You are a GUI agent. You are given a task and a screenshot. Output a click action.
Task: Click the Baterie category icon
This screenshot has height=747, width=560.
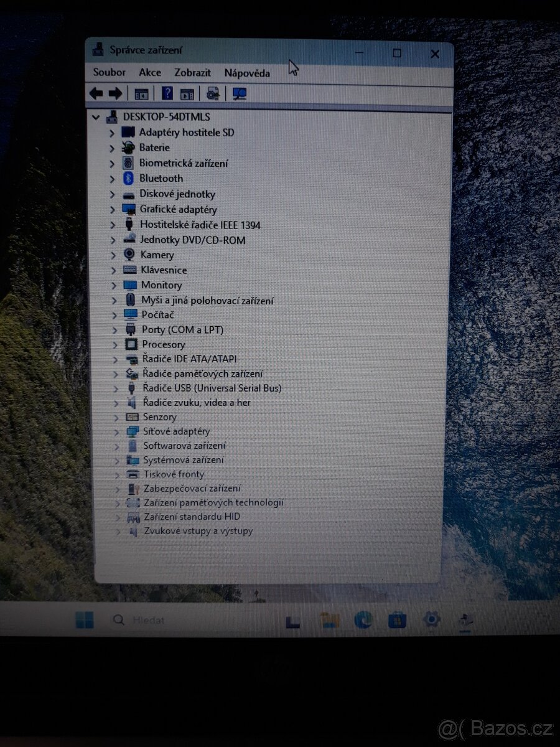[x=128, y=148]
